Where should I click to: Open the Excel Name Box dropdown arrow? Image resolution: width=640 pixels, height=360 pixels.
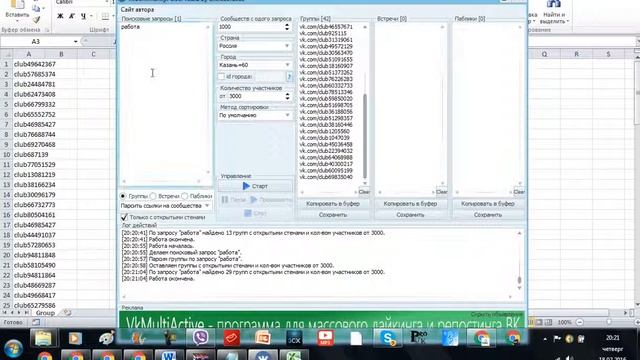coord(76,42)
